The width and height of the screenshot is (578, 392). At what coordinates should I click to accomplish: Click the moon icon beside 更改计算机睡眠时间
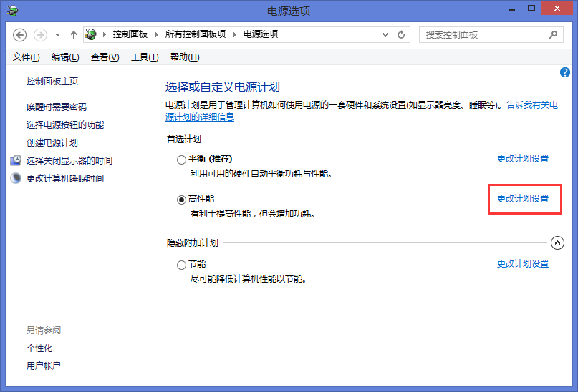click(16, 178)
